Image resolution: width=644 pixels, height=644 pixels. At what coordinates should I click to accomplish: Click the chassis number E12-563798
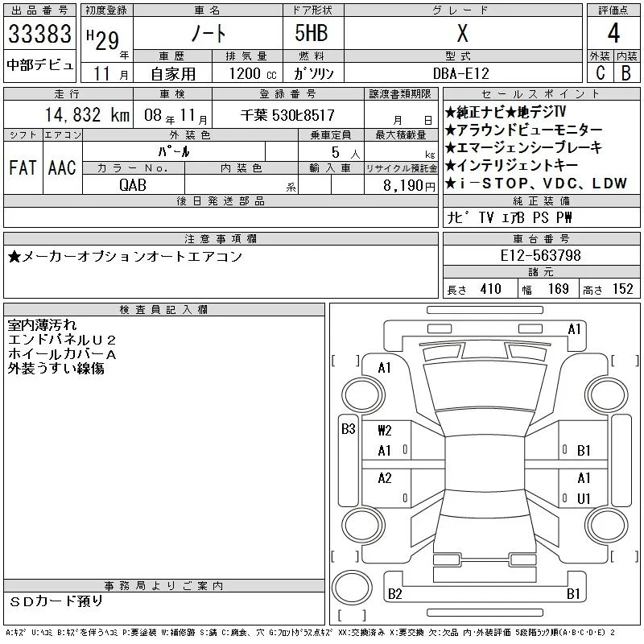pyautogui.click(x=540, y=256)
